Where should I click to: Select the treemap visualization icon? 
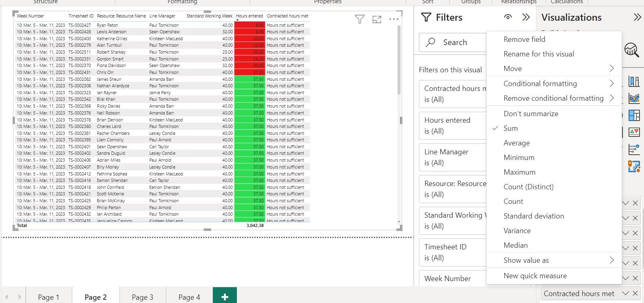pos(634,115)
